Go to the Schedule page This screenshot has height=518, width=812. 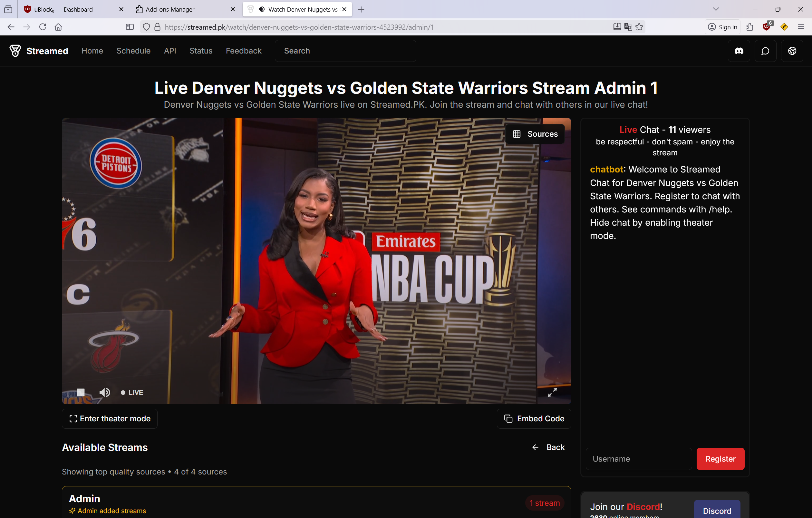[133, 51]
